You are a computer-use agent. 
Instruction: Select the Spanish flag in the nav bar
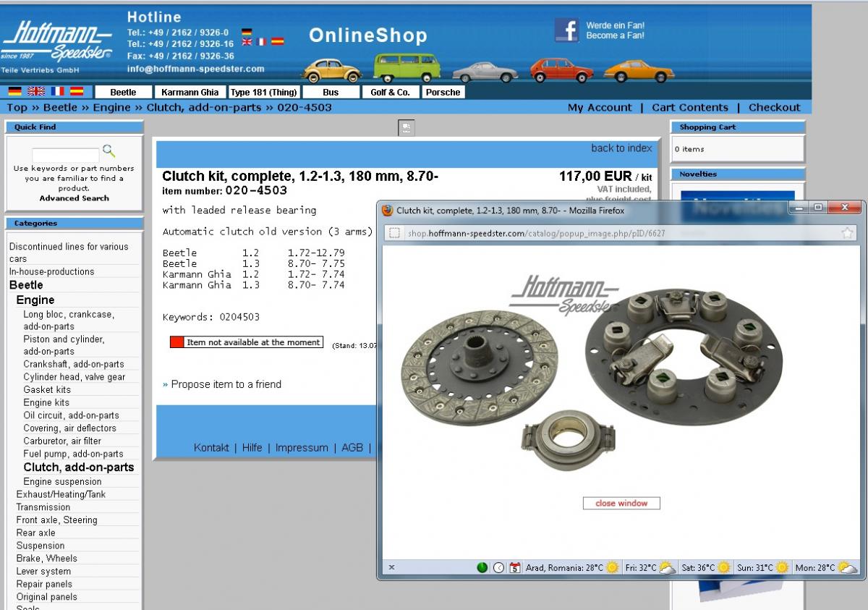[77, 91]
